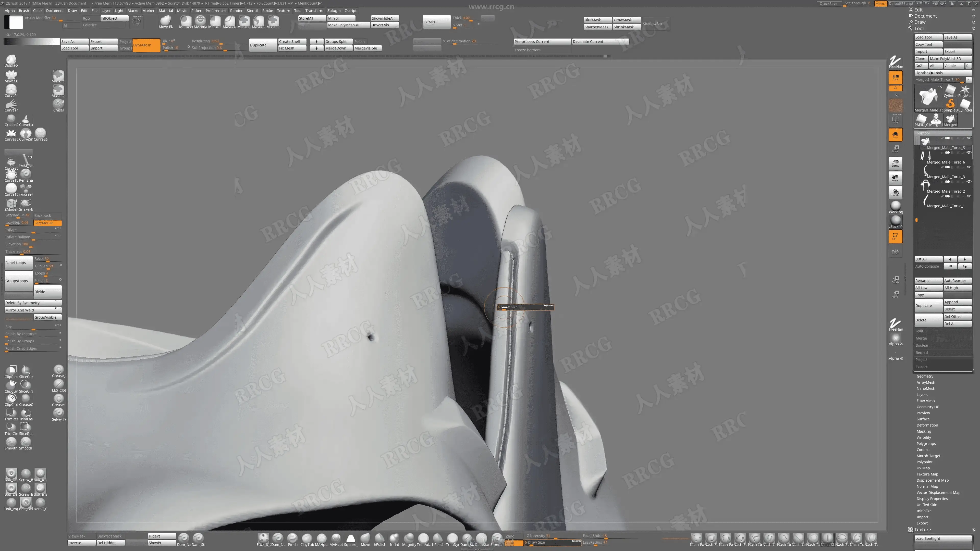Toggle the LazyMouse button
The height and width of the screenshot is (551, 980).
point(47,223)
